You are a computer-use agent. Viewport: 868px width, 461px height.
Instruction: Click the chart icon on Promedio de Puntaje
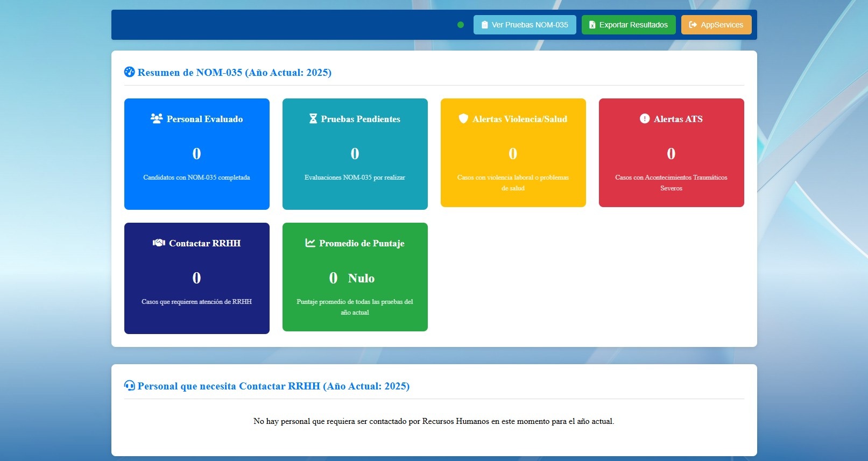[310, 243]
